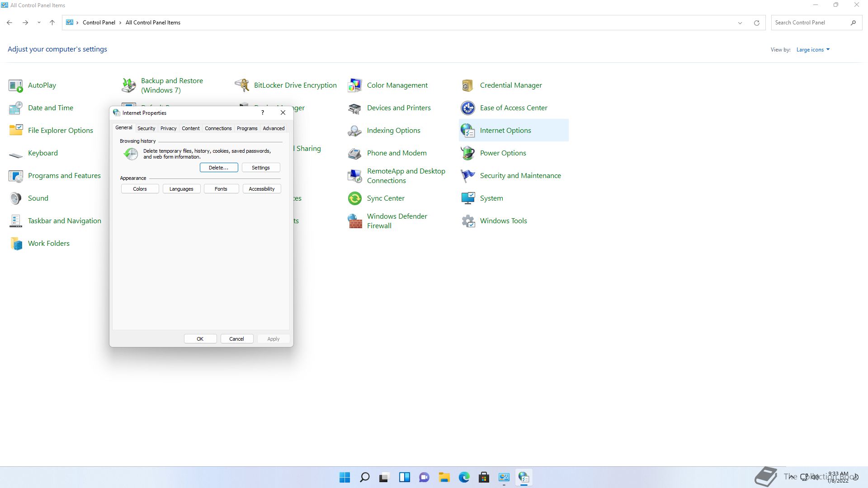Click the Languages button
The width and height of the screenshot is (868, 488).
click(x=181, y=189)
